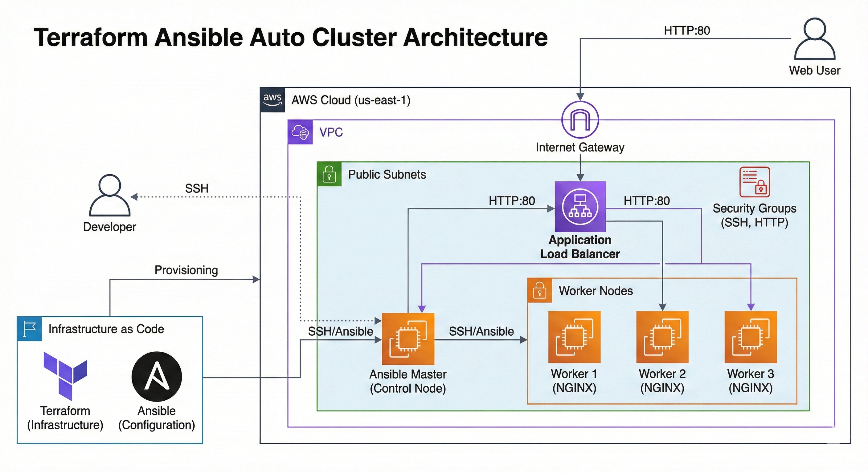Click the 'Infrastructure as Code' label

pos(106,329)
